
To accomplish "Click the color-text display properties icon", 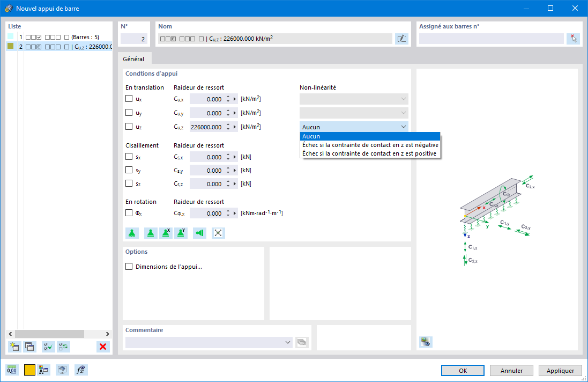I will pos(43,370).
